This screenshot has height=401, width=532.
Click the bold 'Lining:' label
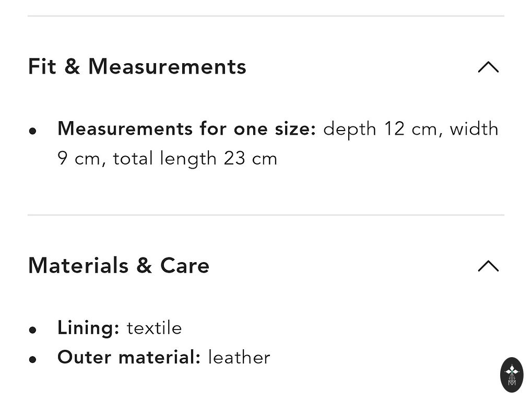pyautogui.click(x=88, y=328)
